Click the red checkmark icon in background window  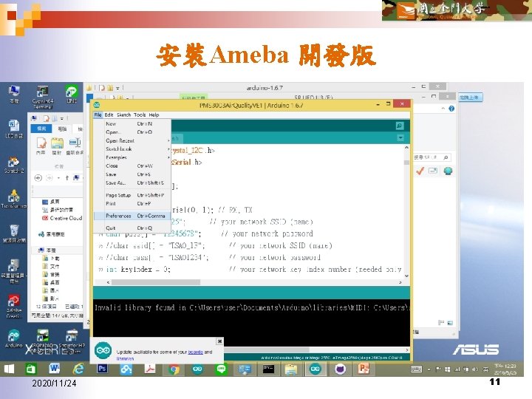(x=420, y=171)
